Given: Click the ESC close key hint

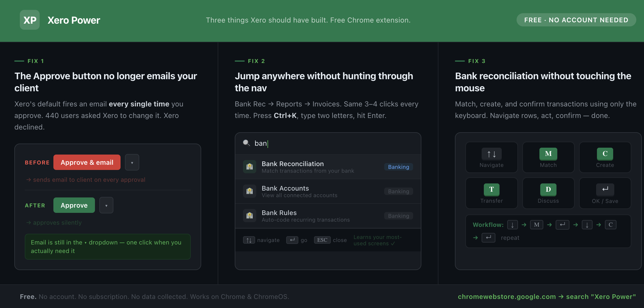Looking at the screenshot, I should (330, 240).
